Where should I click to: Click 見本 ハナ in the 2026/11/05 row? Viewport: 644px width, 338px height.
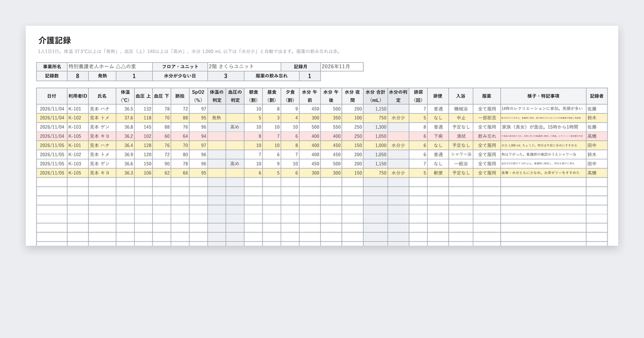pos(102,145)
